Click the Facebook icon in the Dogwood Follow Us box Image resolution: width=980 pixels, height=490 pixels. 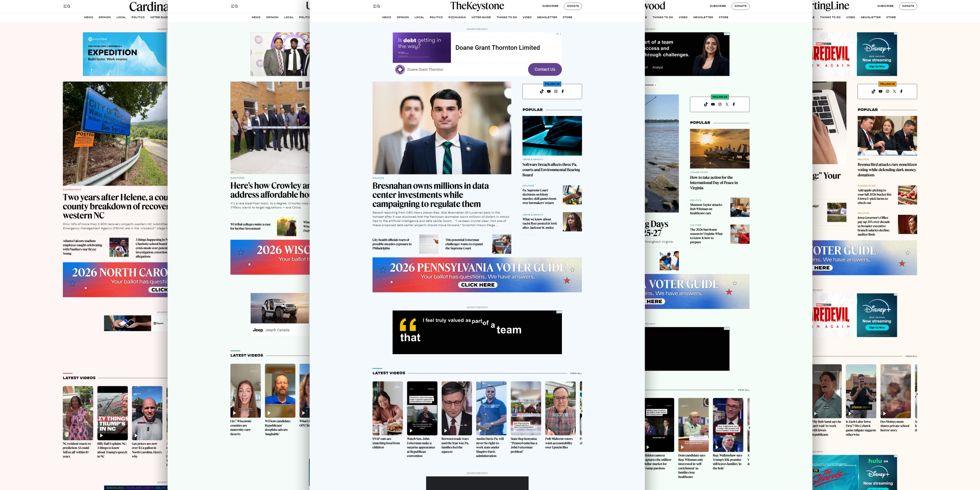point(734,104)
